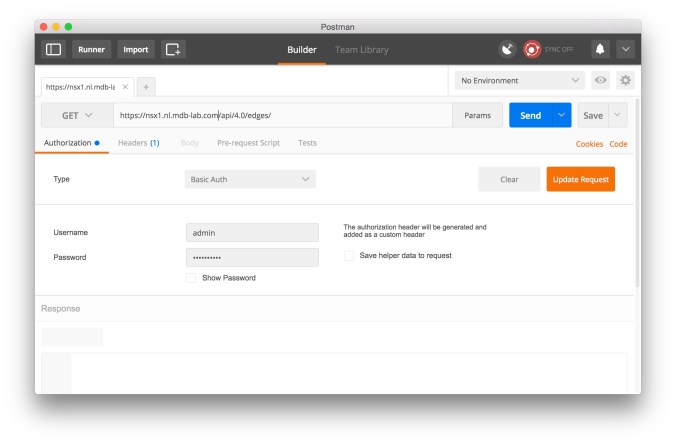The height and width of the screenshot is (444, 676).
Task: Click the Update Request button
Action: click(x=580, y=179)
